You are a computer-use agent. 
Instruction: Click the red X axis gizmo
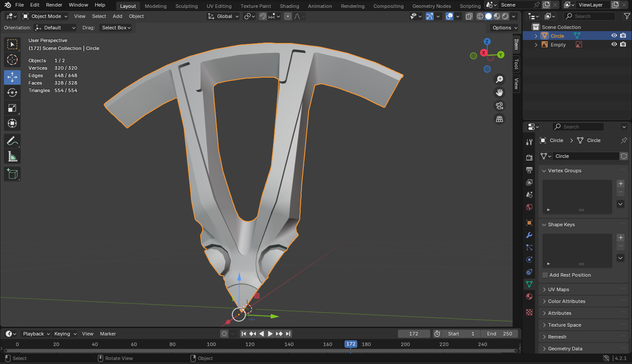484,53
